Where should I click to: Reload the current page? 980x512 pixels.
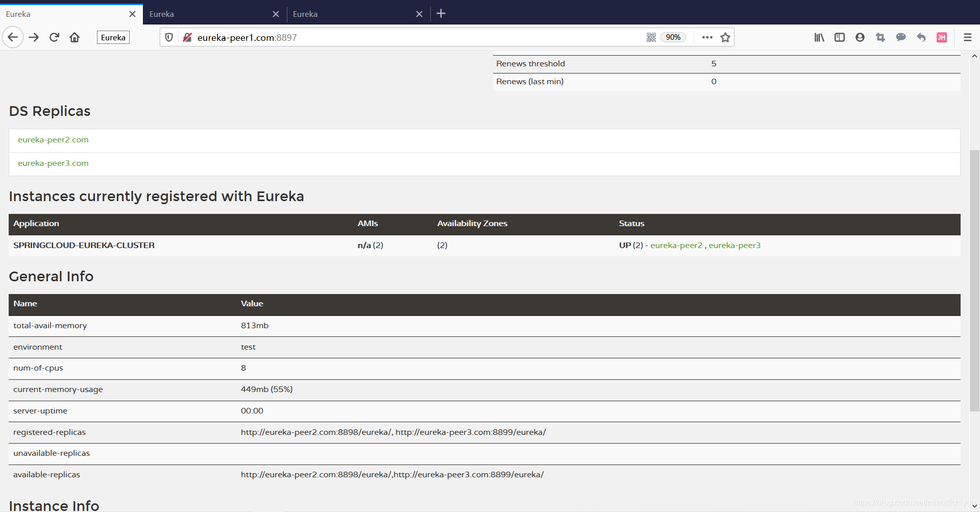[x=54, y=37]
